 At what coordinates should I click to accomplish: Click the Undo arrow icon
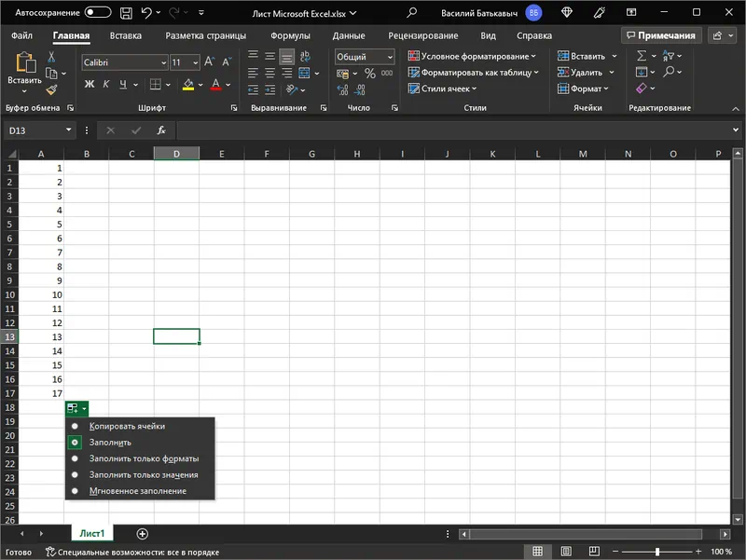[x=146, y=13]
